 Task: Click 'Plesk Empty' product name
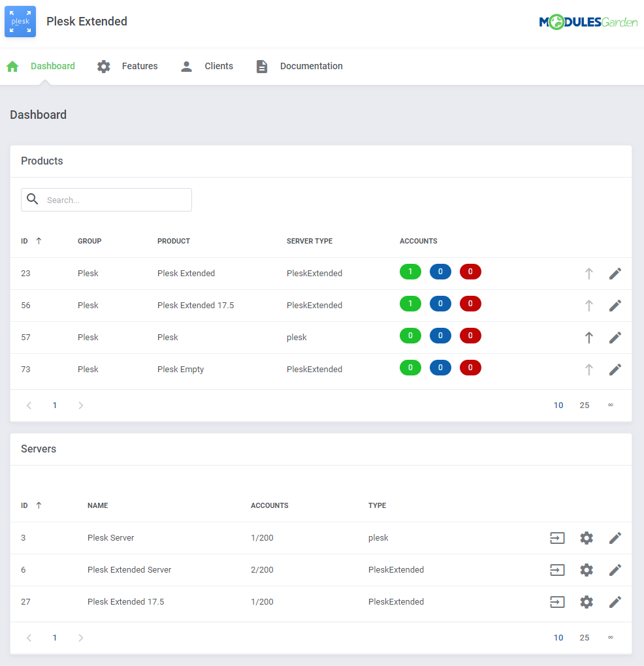pos(180,370)
